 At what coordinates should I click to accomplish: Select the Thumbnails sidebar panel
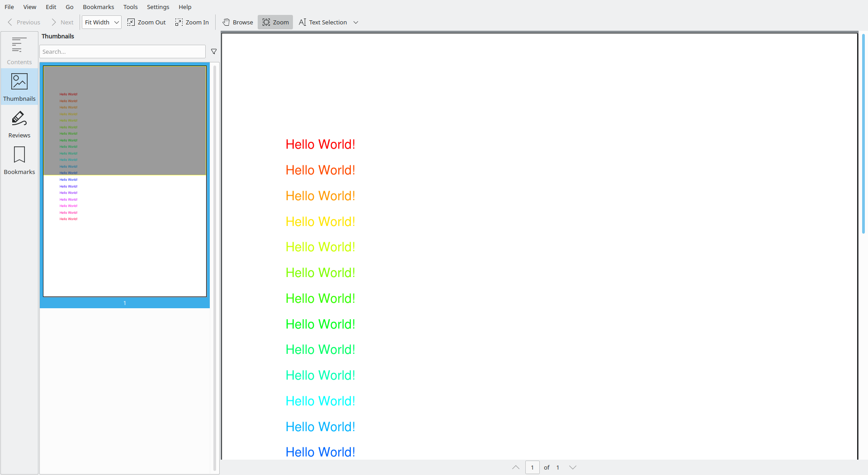19,87
